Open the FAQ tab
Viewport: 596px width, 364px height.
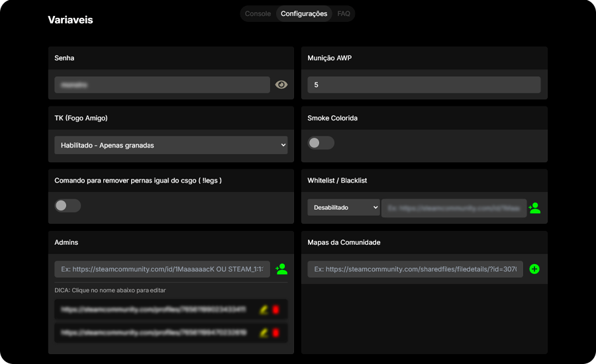click(x=344, y=14)
